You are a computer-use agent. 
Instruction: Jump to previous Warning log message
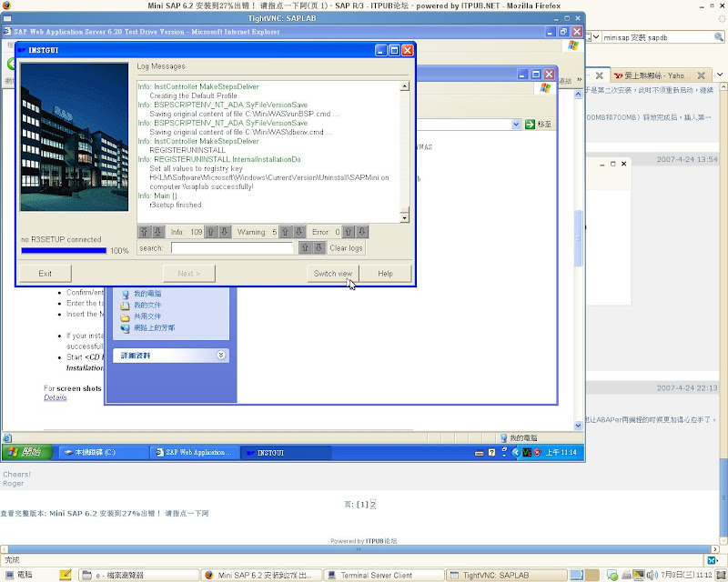285,232
